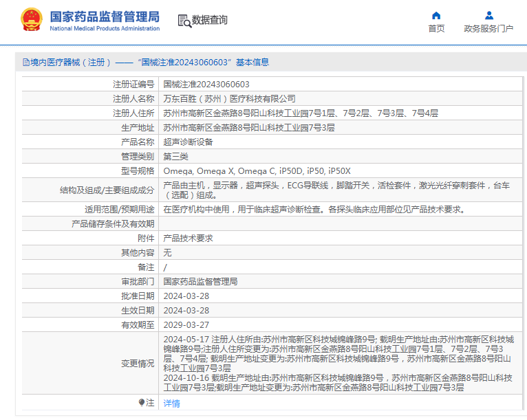
Task: Click the national emblem logo
Action: point(31,19)
